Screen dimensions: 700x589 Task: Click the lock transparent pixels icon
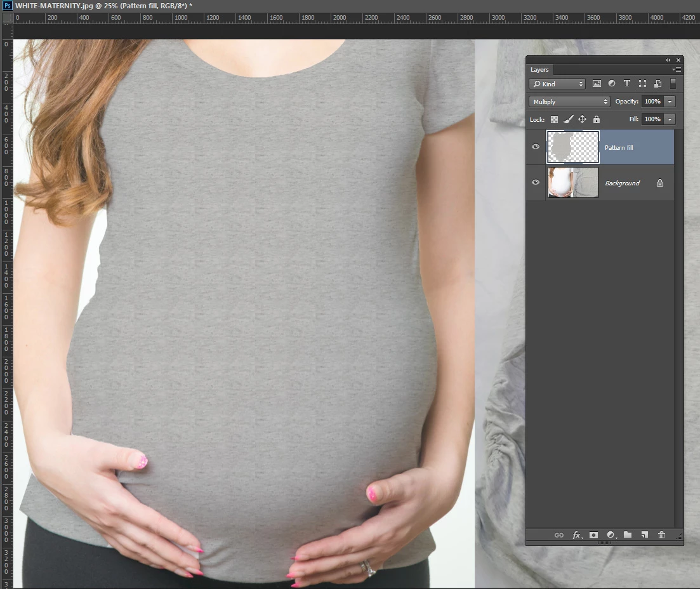[x=554, y=120]
